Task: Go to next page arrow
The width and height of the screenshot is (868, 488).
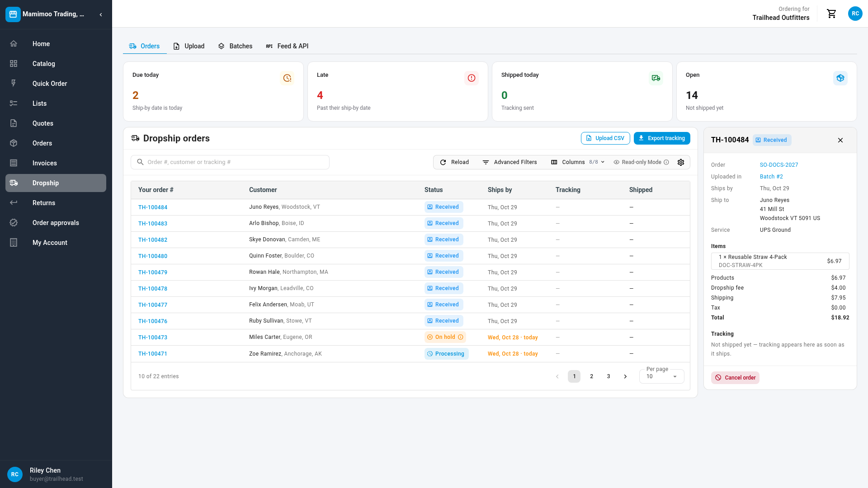Action: pyautogui.click(x=625, y=376)
